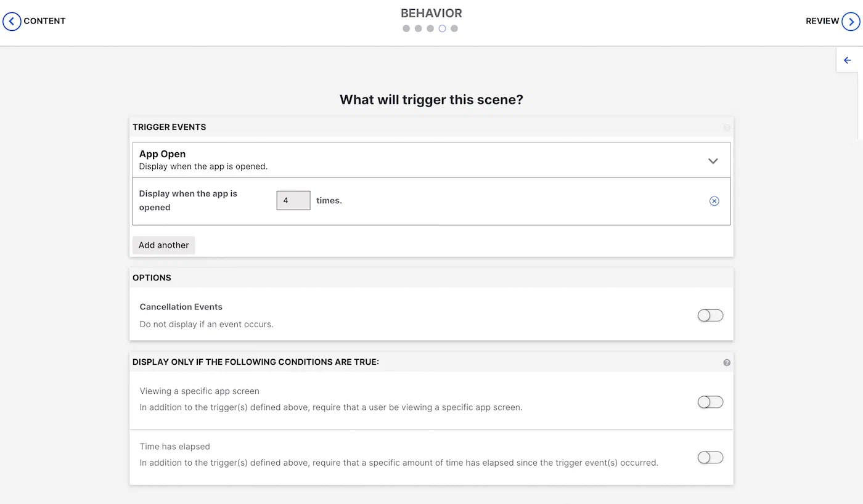Click the Add another button

coord(163,245)
